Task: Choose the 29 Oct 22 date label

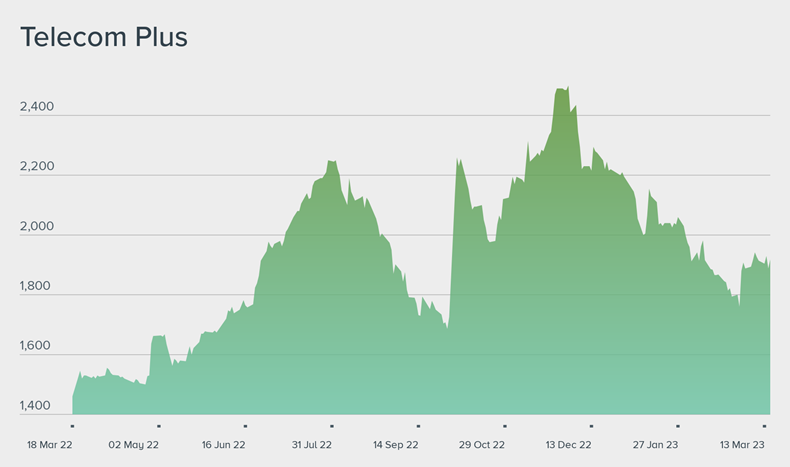Action: 479,445
